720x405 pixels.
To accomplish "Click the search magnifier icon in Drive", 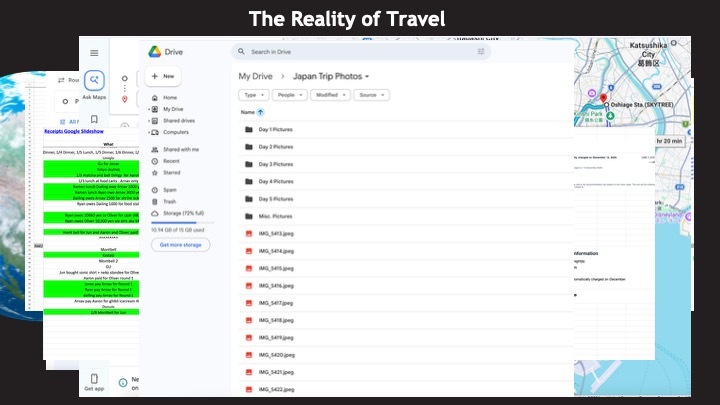I will 241,51.
